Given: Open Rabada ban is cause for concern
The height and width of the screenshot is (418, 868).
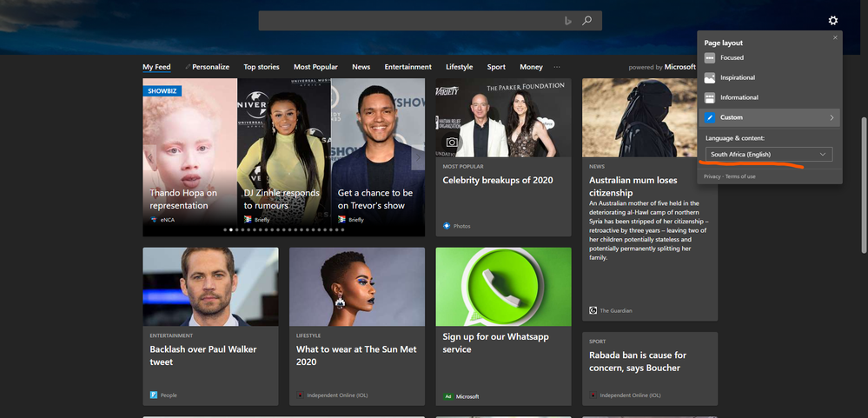Looking at the screenshot, I should (637, 362).
